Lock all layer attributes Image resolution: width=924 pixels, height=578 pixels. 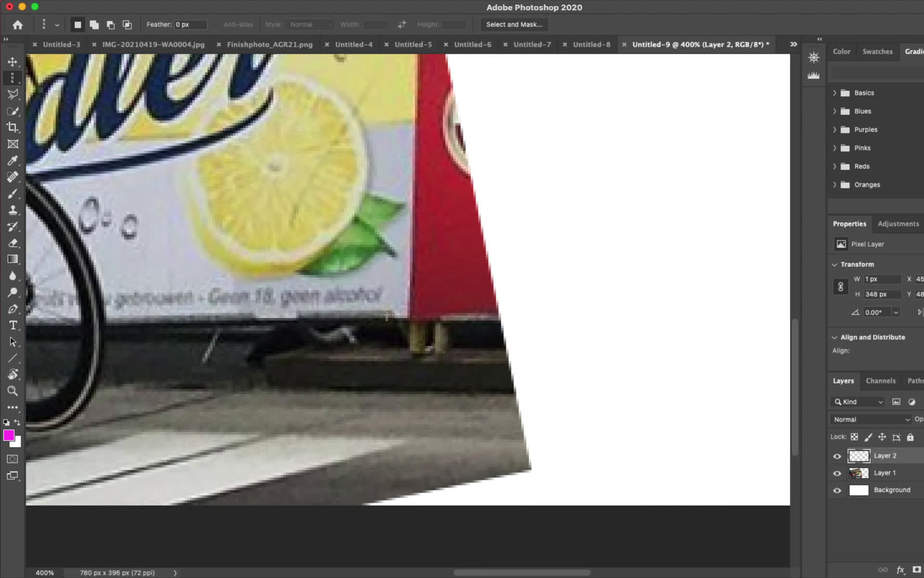(910, 437)
